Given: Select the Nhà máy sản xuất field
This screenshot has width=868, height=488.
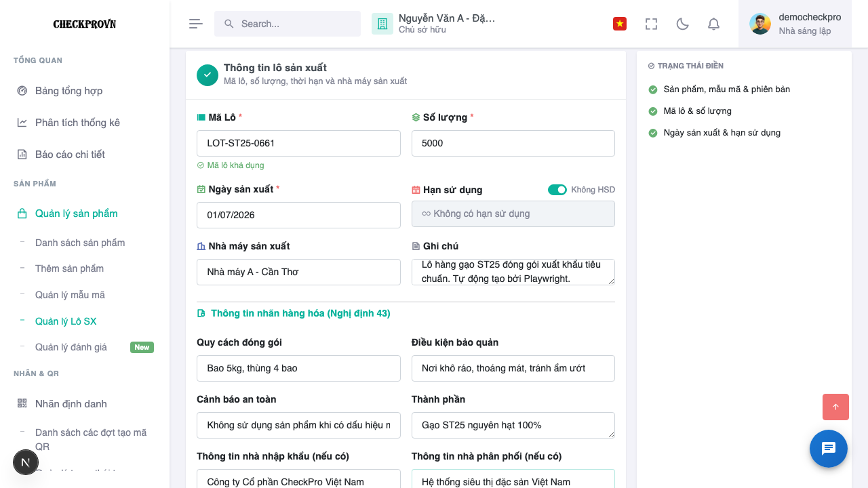Looking at the screenshot, I should 298,272.
